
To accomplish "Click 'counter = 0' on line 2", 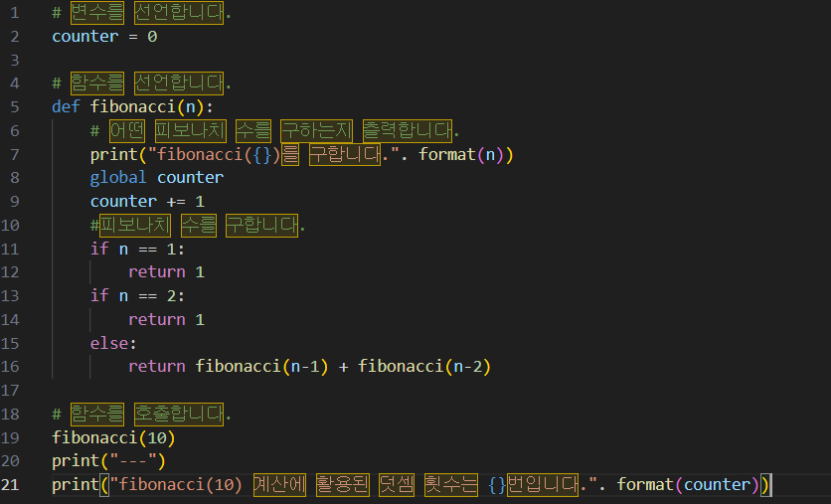I will [104, 37].
